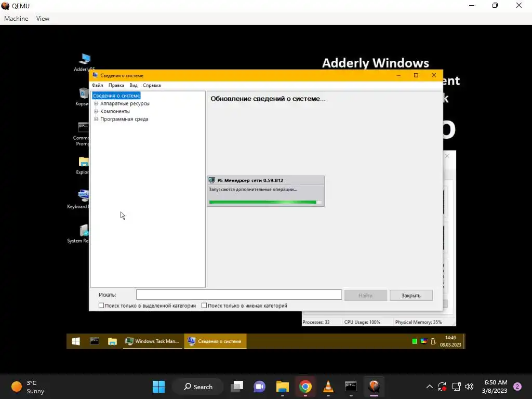Click host QEMU taskbar icon
This screenshot has height=399, width=532.
tap(374, 387)
